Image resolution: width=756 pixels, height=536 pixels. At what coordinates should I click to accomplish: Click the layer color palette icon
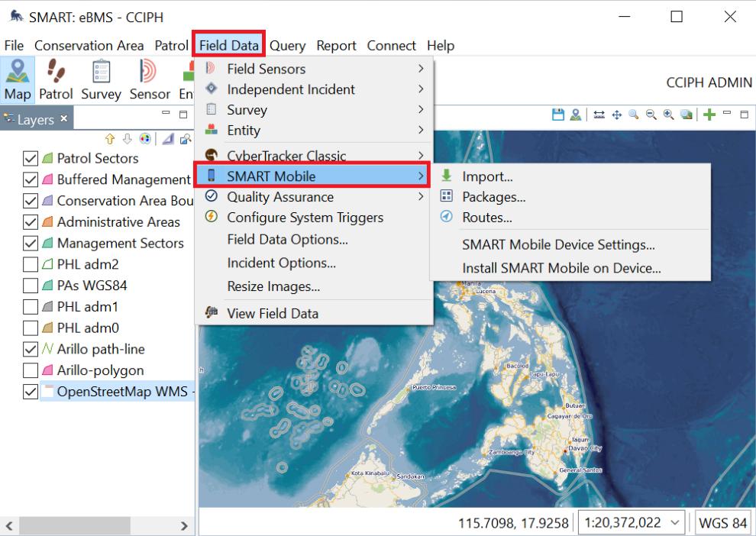tap(144, 139)
